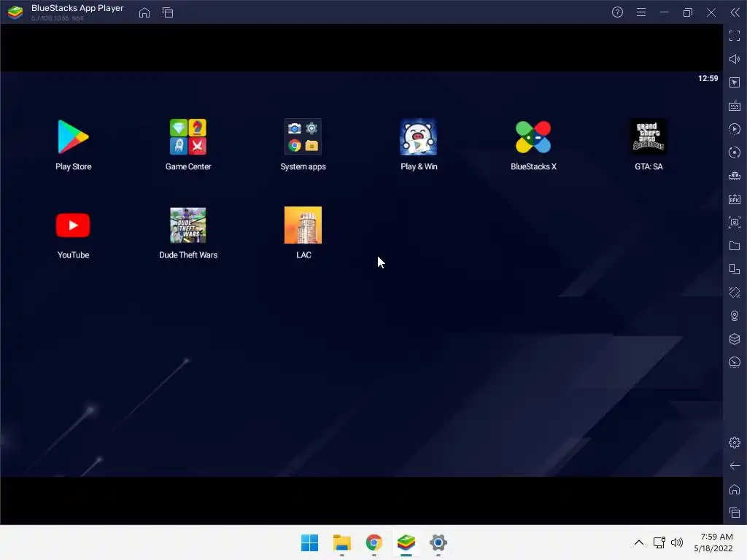747x560 pixels.
Task: Open BlueStacks settings gear in sidebar
Action: pyautogui.click(x=735, y=443)
